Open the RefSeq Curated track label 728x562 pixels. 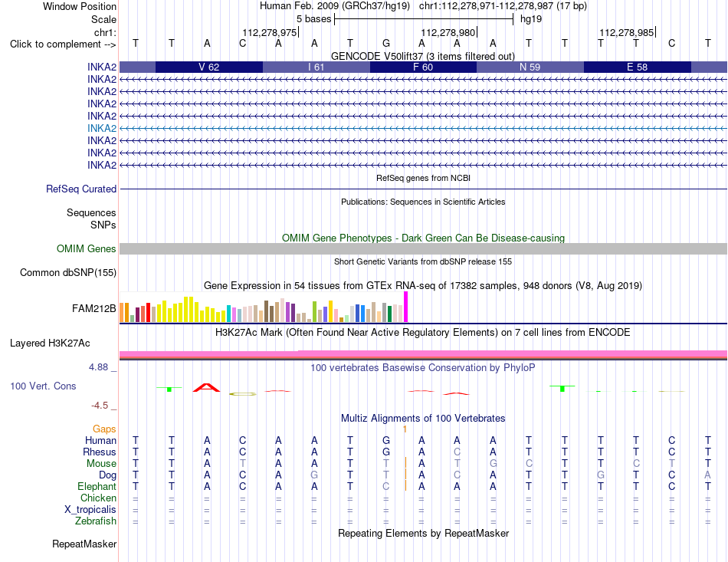point(81,189)
